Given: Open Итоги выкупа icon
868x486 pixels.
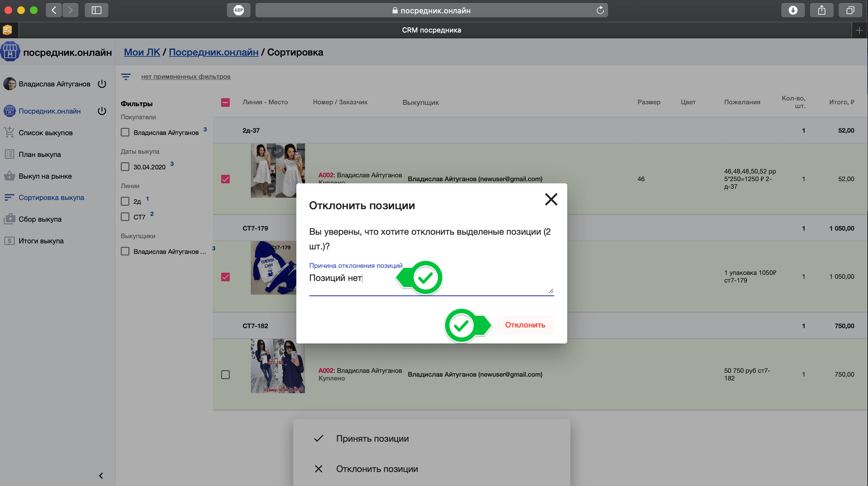Looking at the screenshot, I should coord(10,241).
